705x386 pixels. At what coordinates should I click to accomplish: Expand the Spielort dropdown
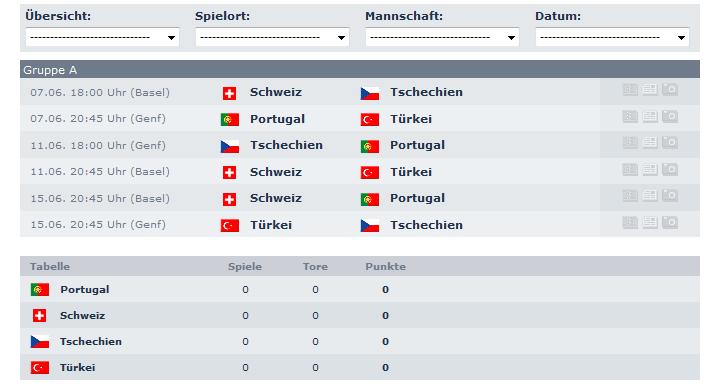(x=272, y=37)
